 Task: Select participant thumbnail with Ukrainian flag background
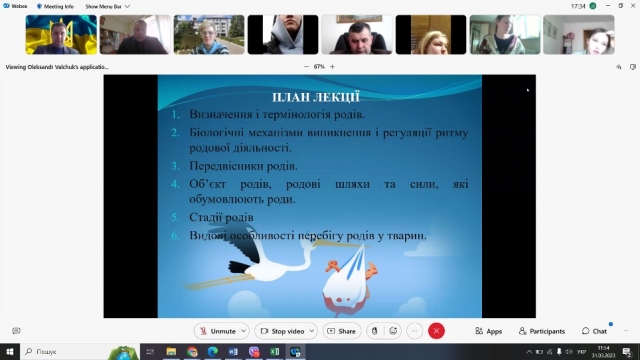[61, 35]
